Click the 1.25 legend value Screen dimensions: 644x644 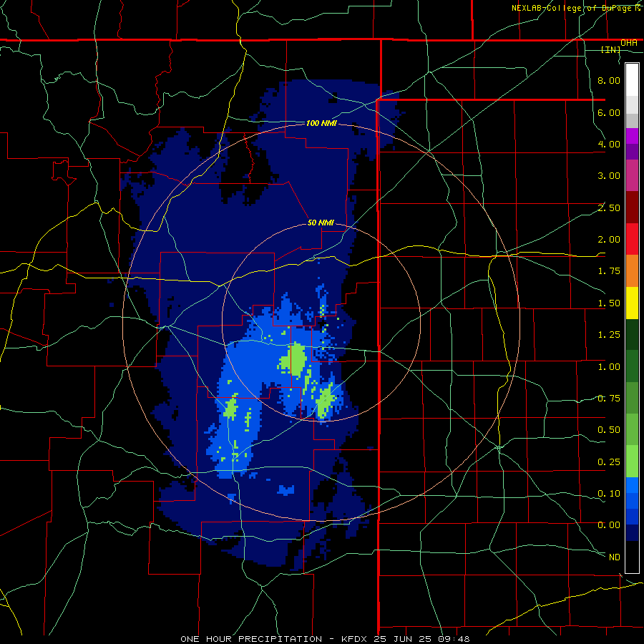pyautogui.click(x=609, y=335)
